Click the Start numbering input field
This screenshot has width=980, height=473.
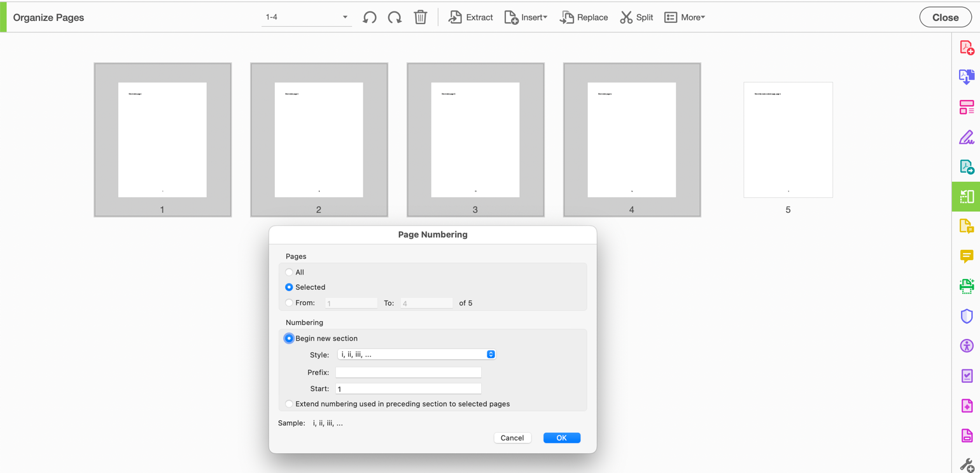point(408,388)
